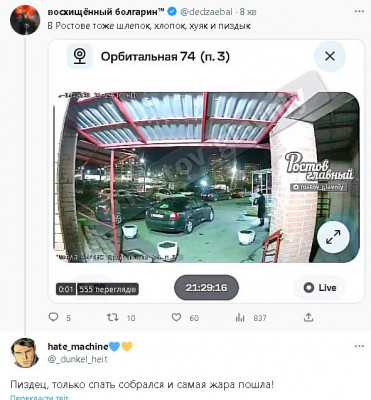Screen dimensions: 371x400
Task: Click the 555 переглядів view counter
Action: tap(108, 289)
